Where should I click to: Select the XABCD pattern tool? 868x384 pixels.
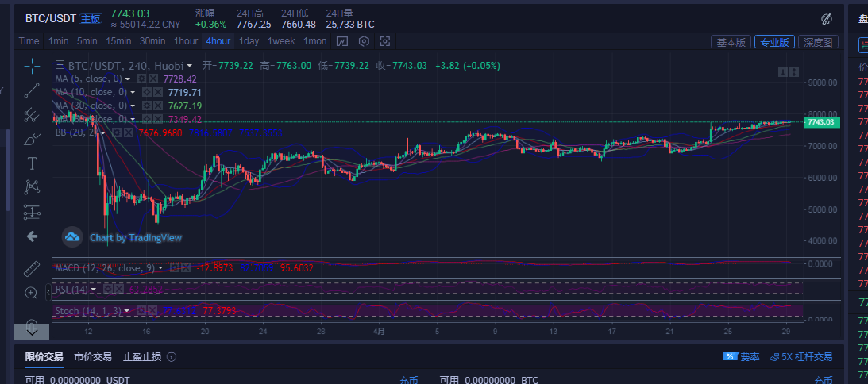tap(32, 187)
